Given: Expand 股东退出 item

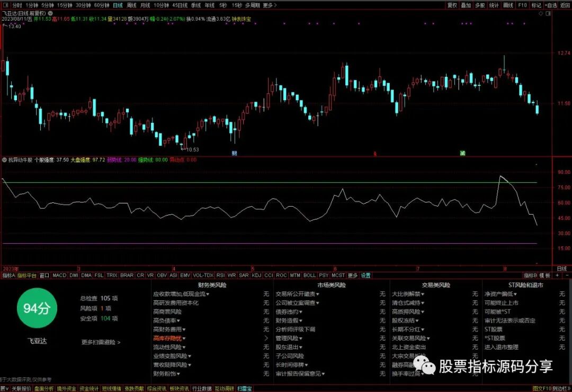Looking at the screenshot, I should 289,347.
